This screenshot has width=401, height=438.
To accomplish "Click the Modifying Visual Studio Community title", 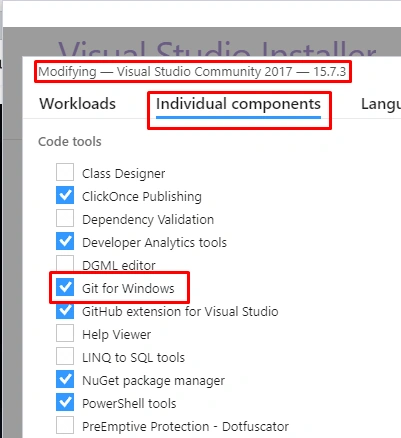I will pyautogui.click(x=192, y=72).
